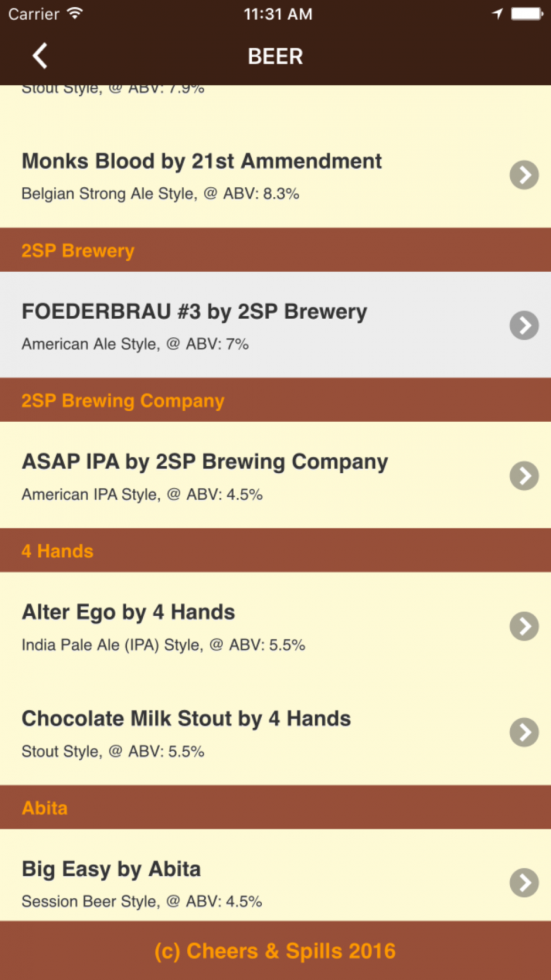Choose Chocolate Milk Stout by 4 Hands
The width and height of the screenshot is (551, 980).
[275, 732]
